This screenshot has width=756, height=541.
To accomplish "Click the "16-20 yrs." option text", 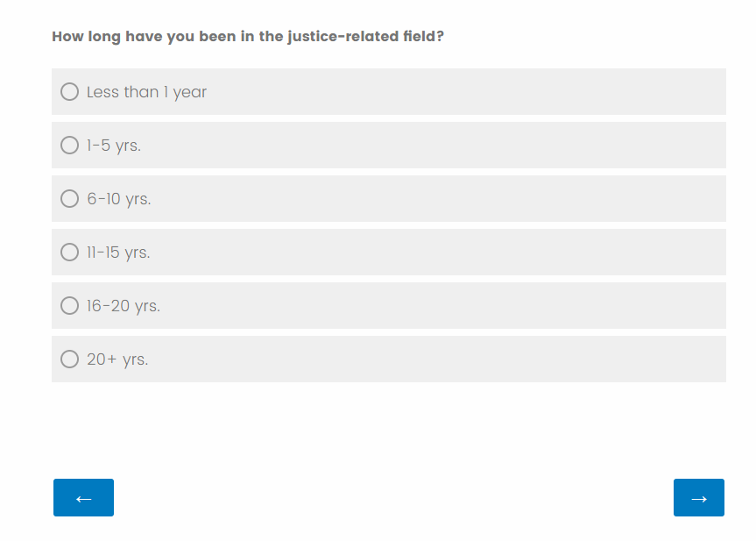I will (x=124, y=306).
